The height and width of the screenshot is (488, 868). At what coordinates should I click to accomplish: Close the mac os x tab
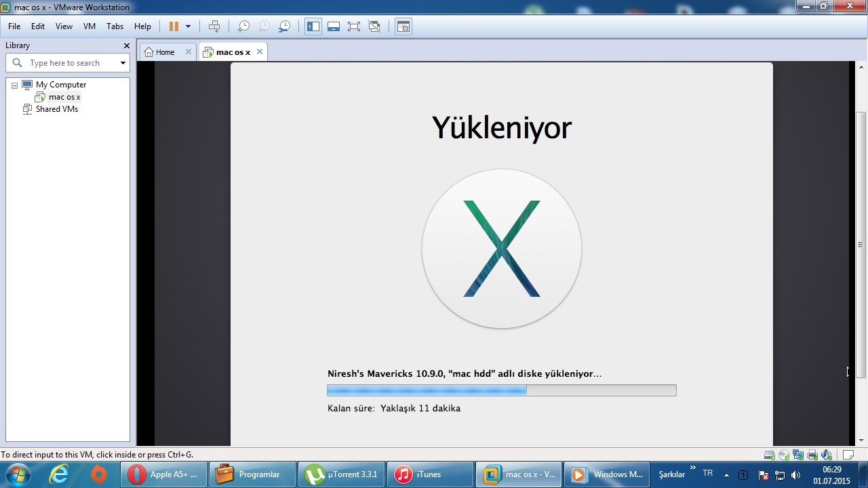(x=260, y=52)
